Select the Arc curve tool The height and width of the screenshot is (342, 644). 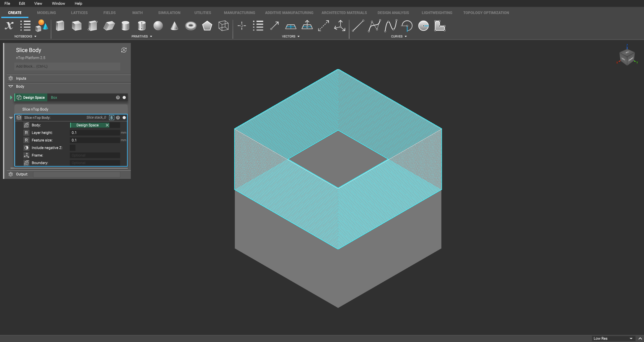coord(407,26)
